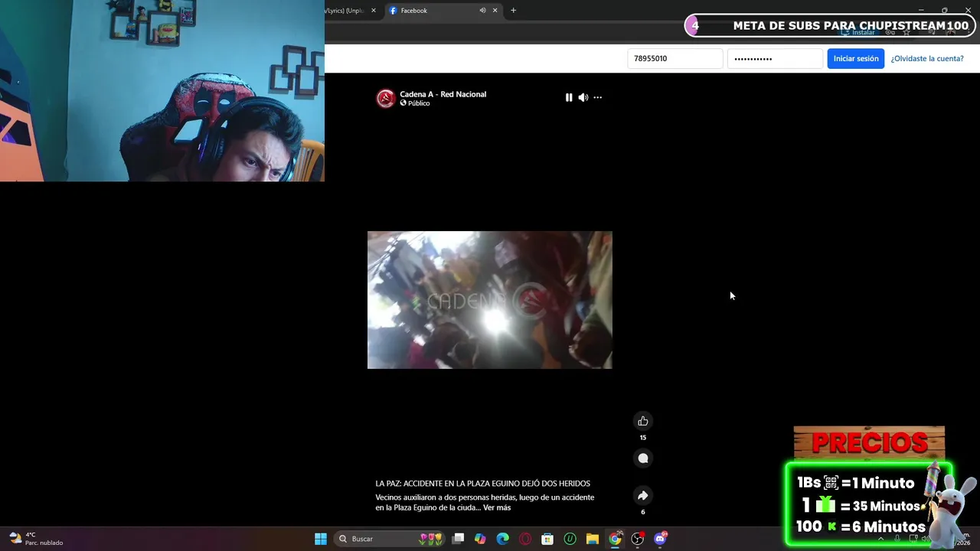Screen dimensions: 980x551
Task: Close the Facebook tab
Action: (x=495, y=11)
